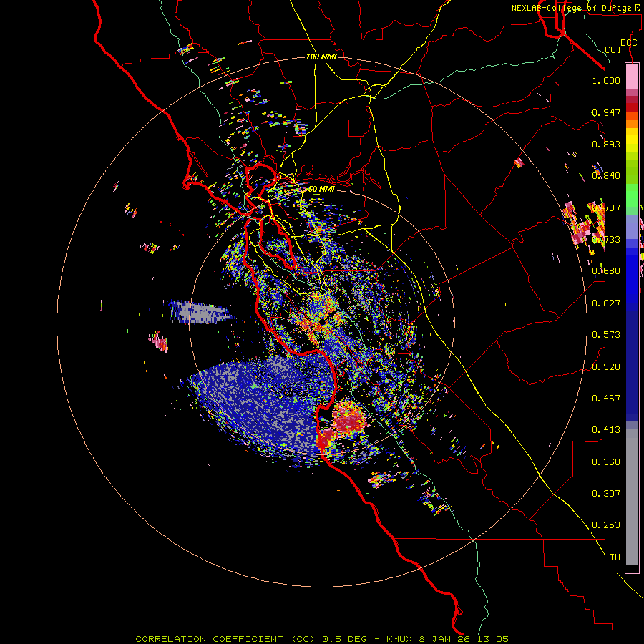Pick the lavender swatch on the color bar
This screenshot has width=644, height=644.
[632, 227]
